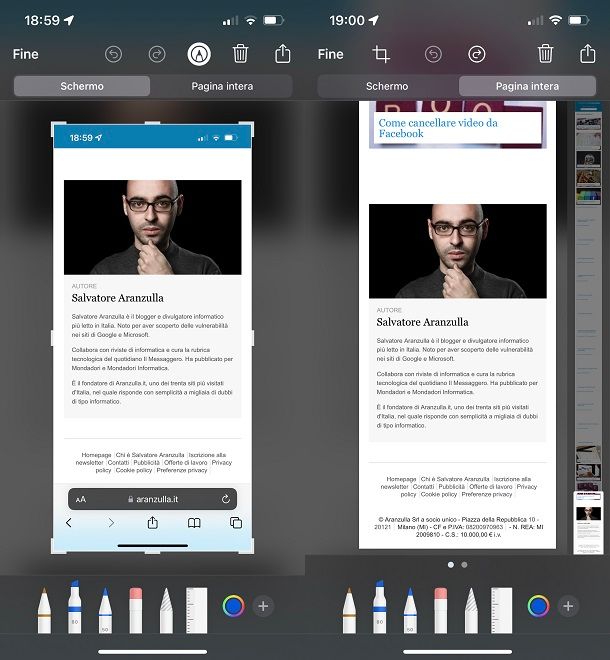Click the aranzulla.it address bar in screenshot
The height and width of the screenshot is (660, 610).
coord(152,499)
